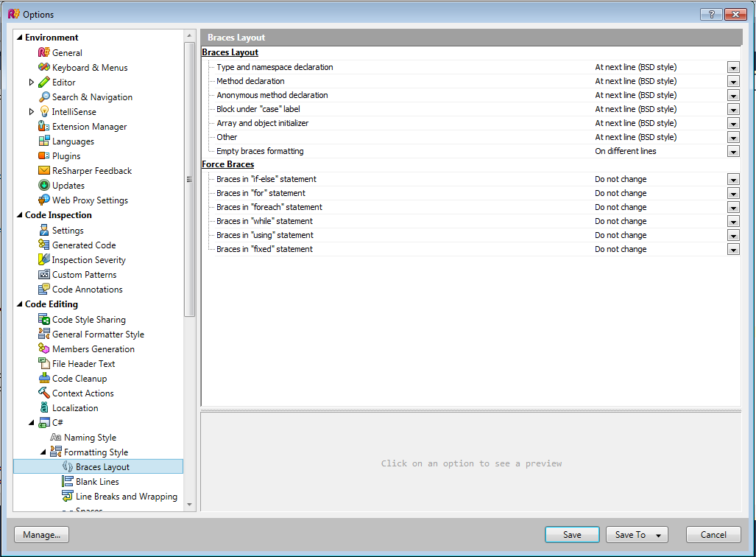The height and width of the screenshot is (557, 756).
Task: Click the General Formatter Style icon
Action: [44, 334]
